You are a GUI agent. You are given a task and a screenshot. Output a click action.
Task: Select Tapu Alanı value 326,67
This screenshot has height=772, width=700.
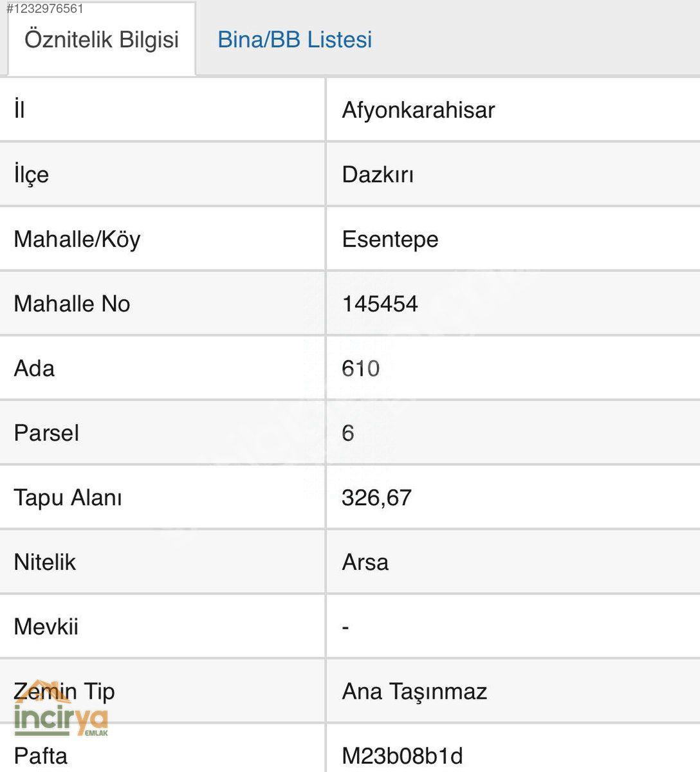376,497
